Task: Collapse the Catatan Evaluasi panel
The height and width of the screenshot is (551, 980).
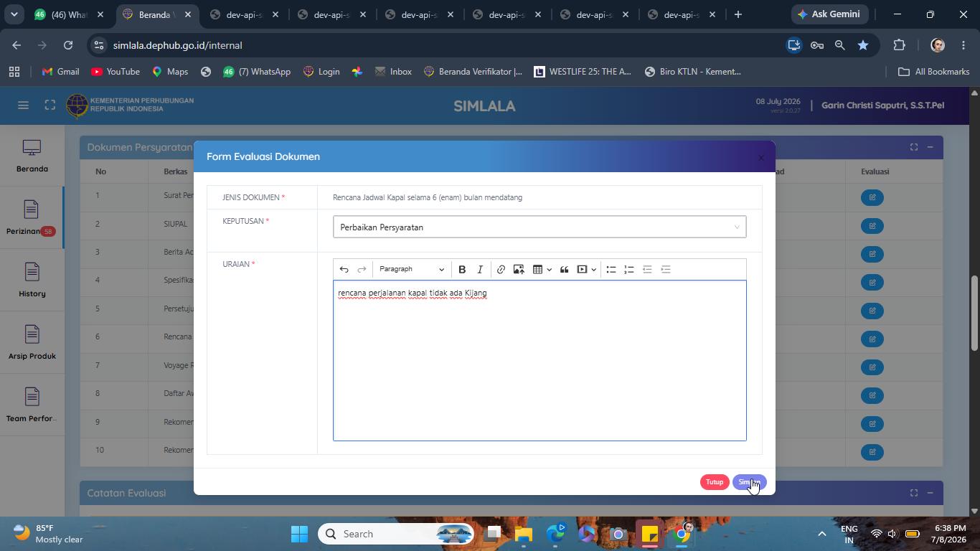Action: coord(930,493)
